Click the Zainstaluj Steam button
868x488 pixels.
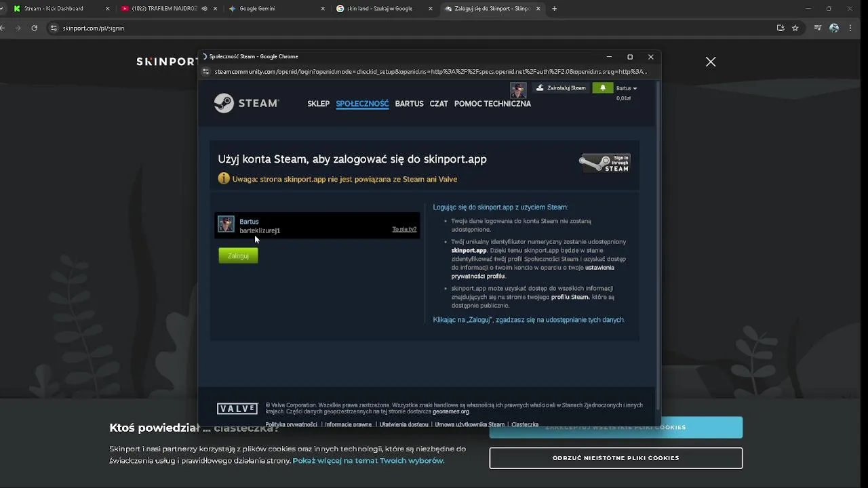pyautogui.click(x=560, y=88)
